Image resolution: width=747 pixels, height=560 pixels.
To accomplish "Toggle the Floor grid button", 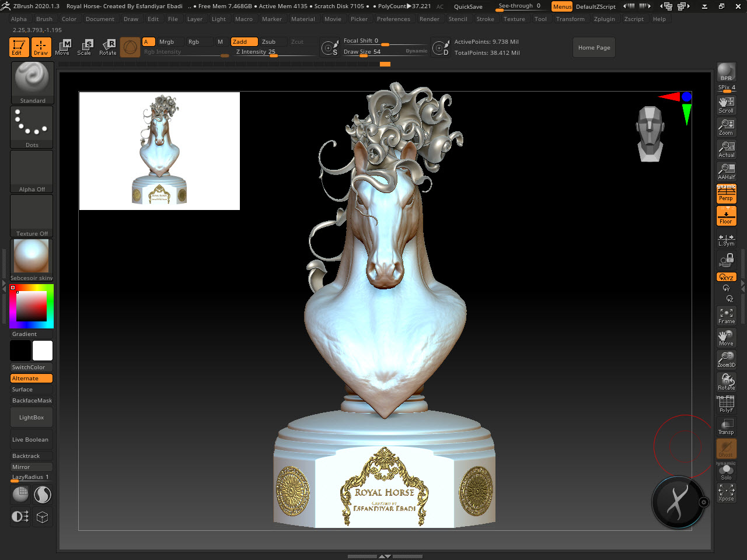I will coord(726,216).
